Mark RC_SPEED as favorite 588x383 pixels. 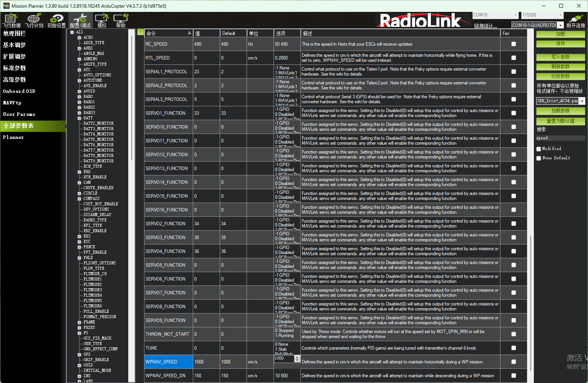click(513, 44)
